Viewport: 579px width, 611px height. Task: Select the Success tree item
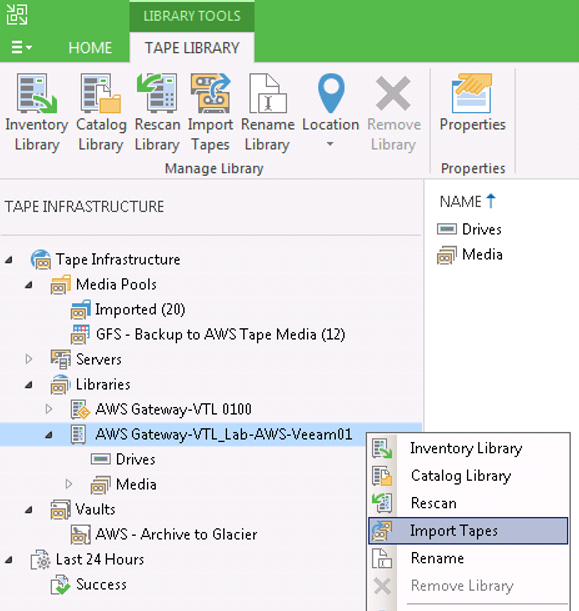tap(101, 584)
